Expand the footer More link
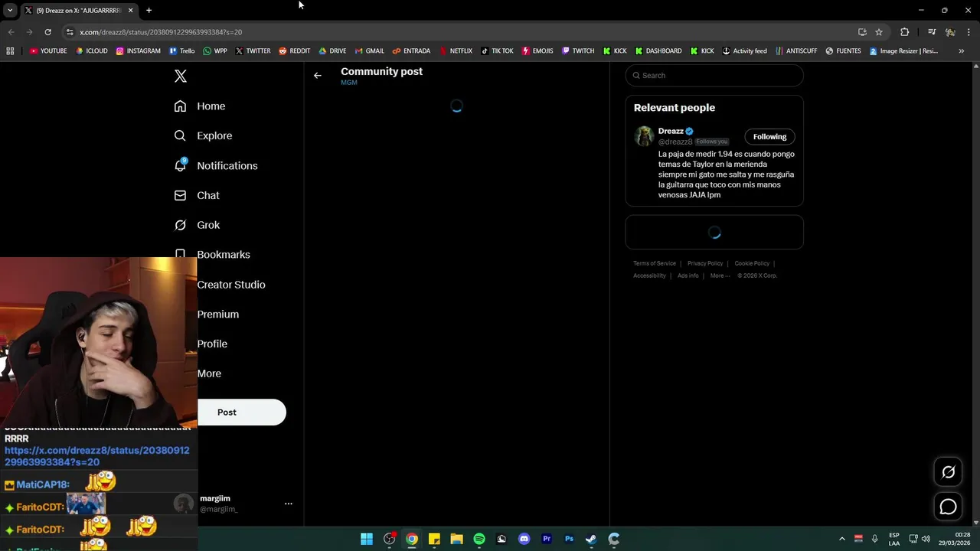Viewport: 980px width, 551px height. pyautogui.click(x=720, y=275)
